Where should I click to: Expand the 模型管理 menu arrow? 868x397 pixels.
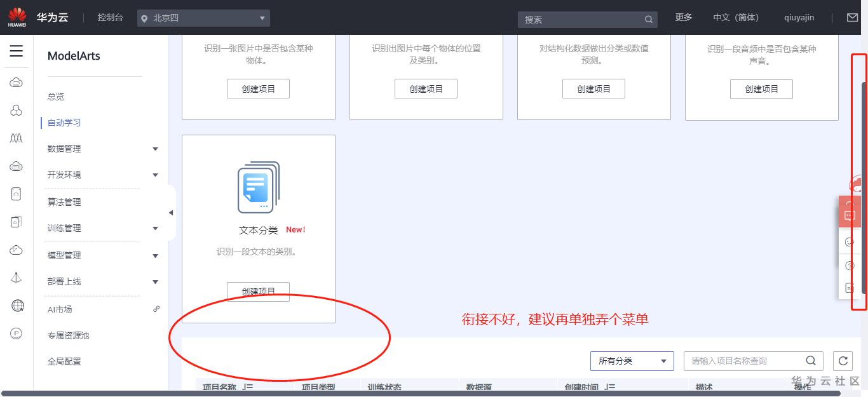tap(156, 256)
